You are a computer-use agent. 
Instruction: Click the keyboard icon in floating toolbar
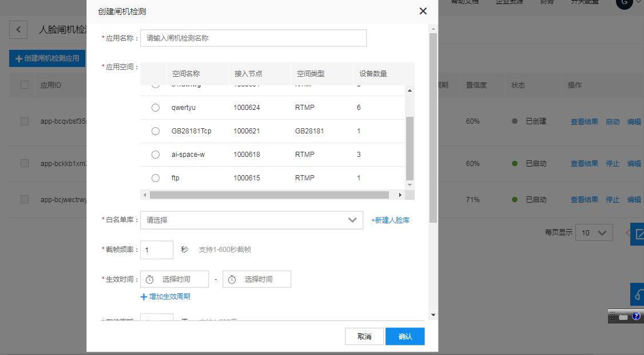point(623,317)
